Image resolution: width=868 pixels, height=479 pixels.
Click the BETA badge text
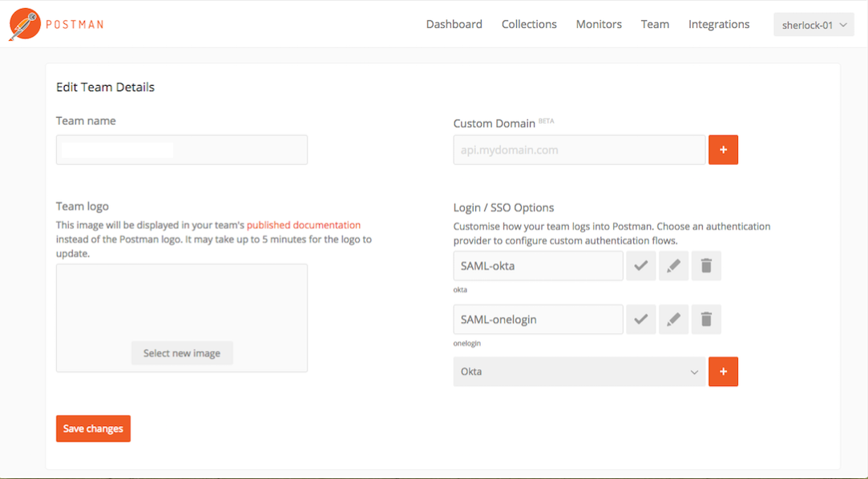pyautogui.click(x=546, y=121)
